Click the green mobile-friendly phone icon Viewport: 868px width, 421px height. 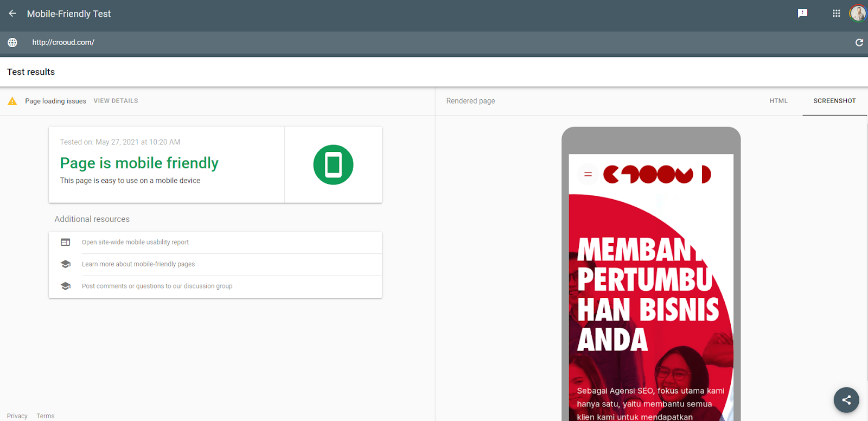coord(333,165)
